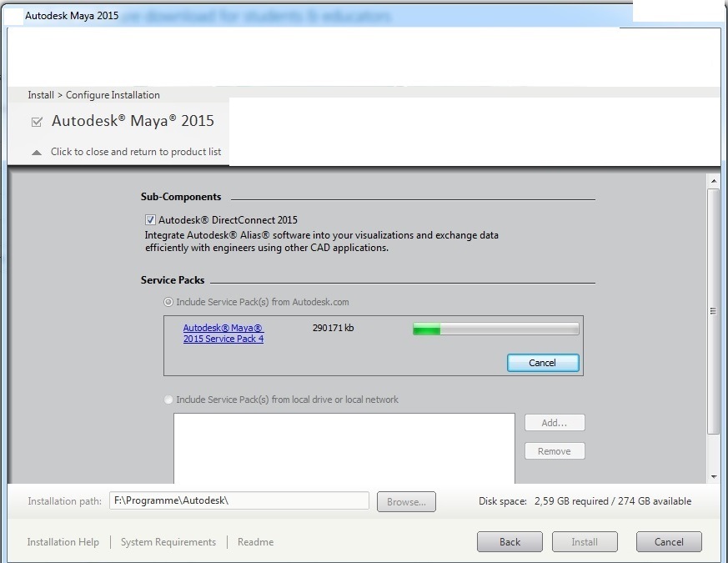Screen dimensions: 728x563
Task: Click scrollbar down arrow in configuration panel
Action: (714, 476)
